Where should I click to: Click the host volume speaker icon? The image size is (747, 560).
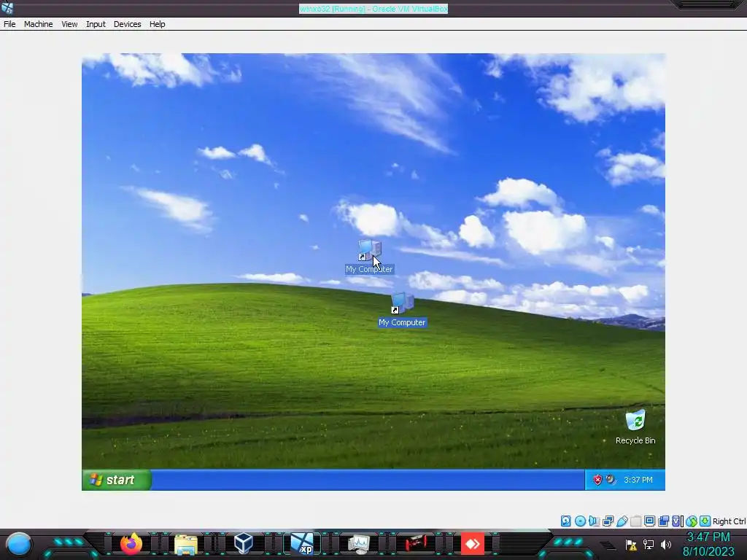(665, 545)
